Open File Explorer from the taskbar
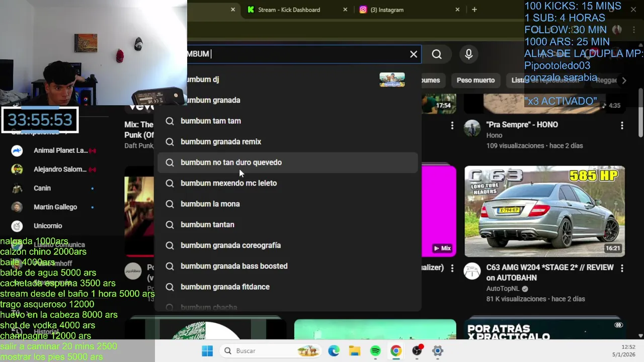Image resolution: width=644 pixels, height=362 pixels. click(x=355, y=351)
